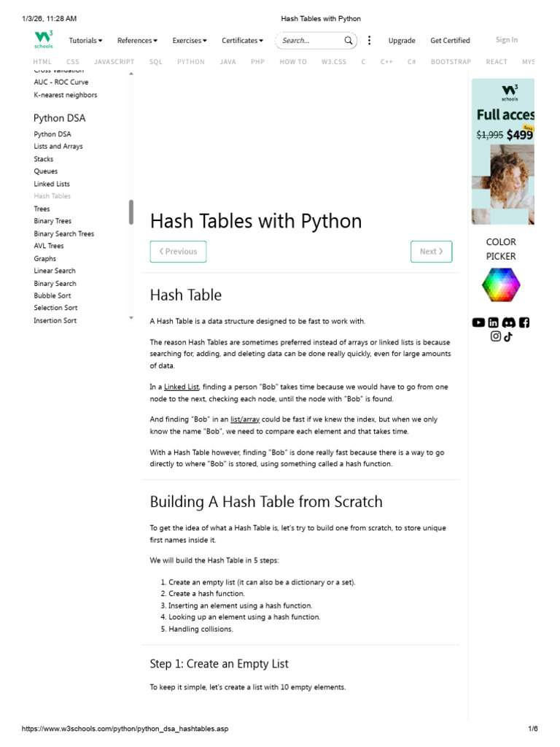Open the hexagon color picker
The width and height of the screenshot is (560, 747).
(501, 285)
